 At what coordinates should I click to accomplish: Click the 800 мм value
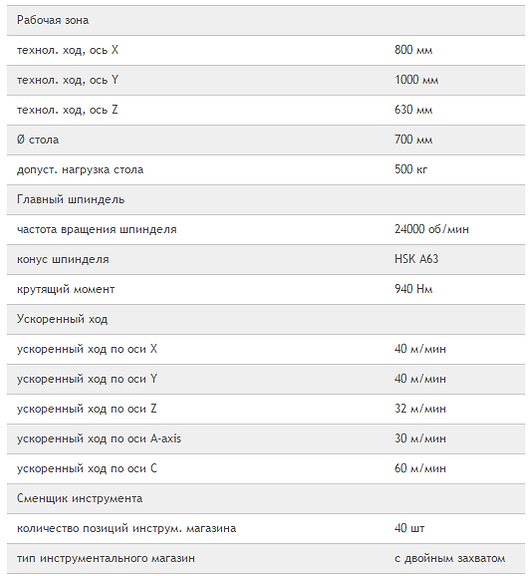413,50
